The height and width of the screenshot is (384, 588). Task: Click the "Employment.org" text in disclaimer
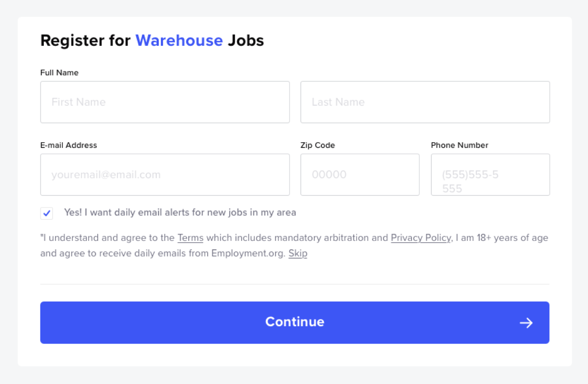point(248,253)
